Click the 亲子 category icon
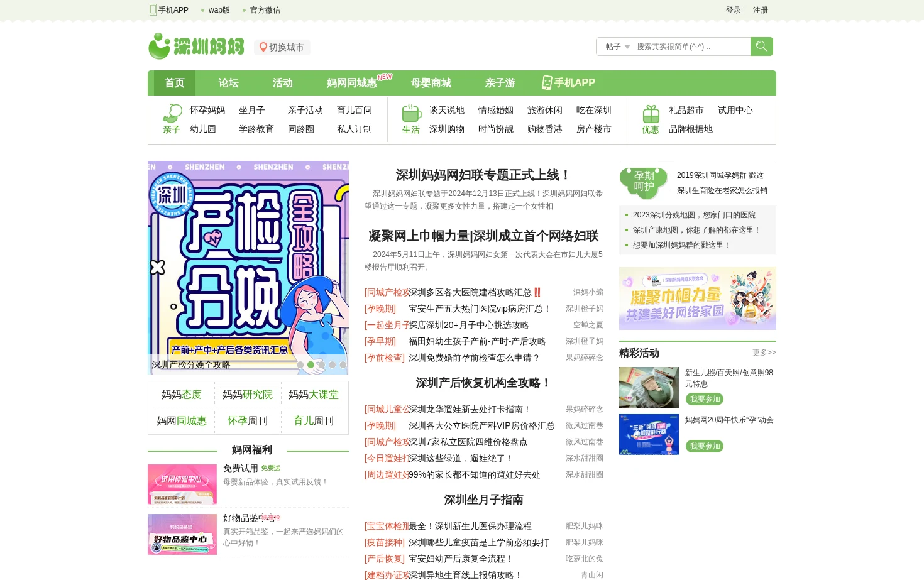924x580 pixels. pyautogui.click(x=172, y=113)
